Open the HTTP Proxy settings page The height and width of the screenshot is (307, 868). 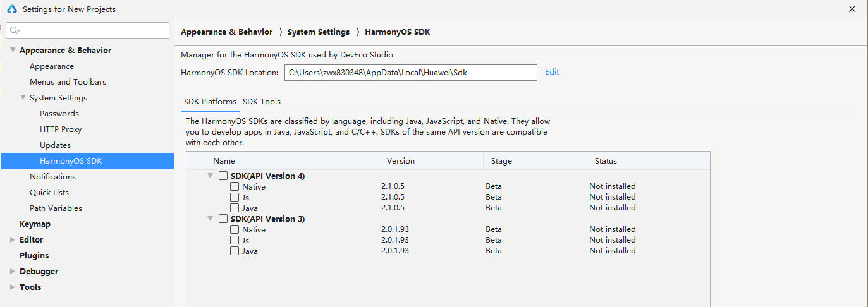[61, 129]
